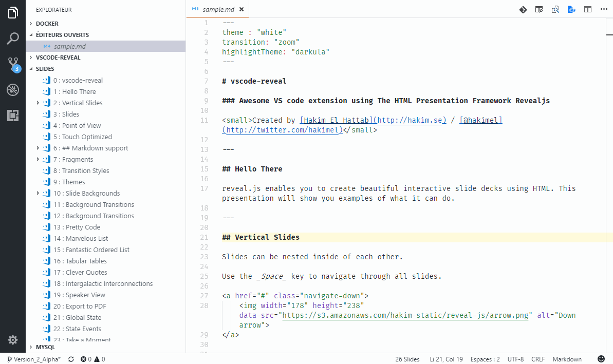Click 'Espaces : 2' indentation setting
The image size is (613, 364).
(485, 359)
